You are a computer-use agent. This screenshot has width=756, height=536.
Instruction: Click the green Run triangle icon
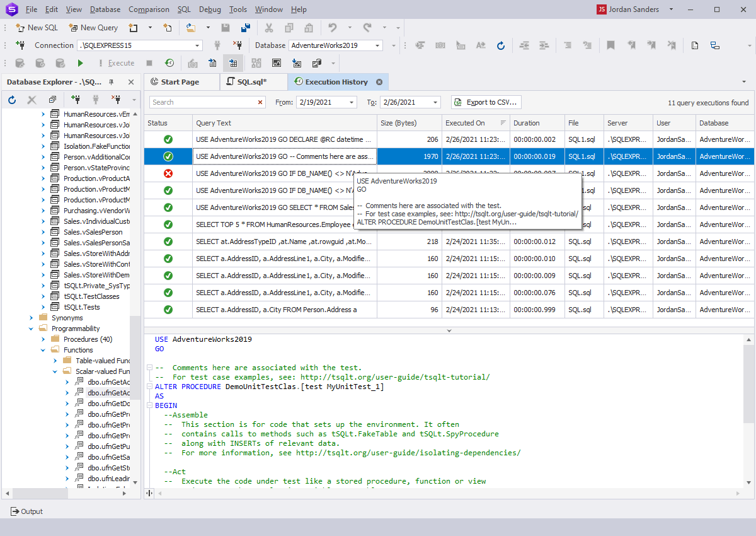[80, 63]
